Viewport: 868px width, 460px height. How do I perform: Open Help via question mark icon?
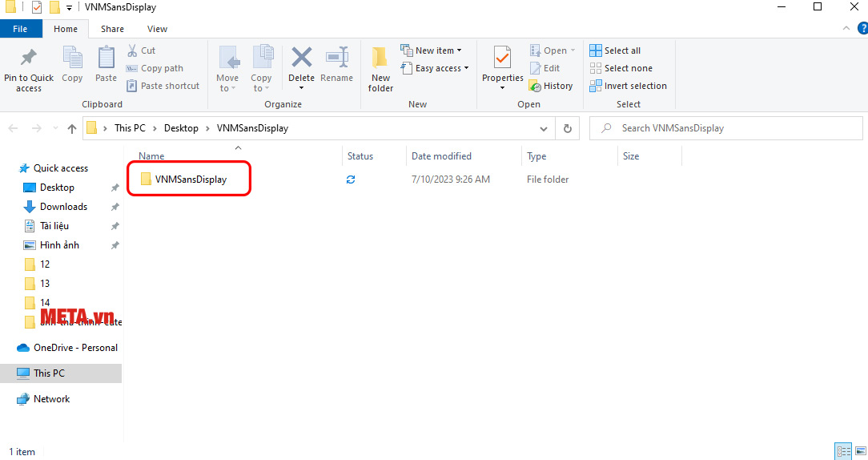862,28
